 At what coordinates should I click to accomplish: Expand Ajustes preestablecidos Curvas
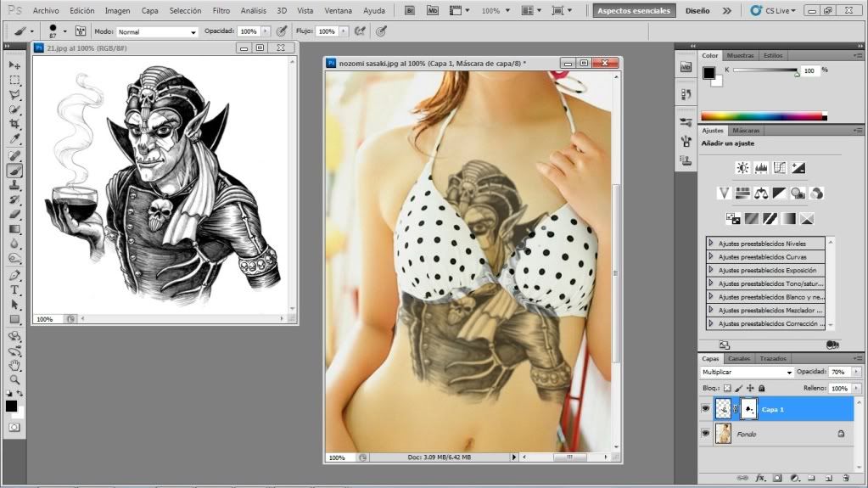[711, 256]
